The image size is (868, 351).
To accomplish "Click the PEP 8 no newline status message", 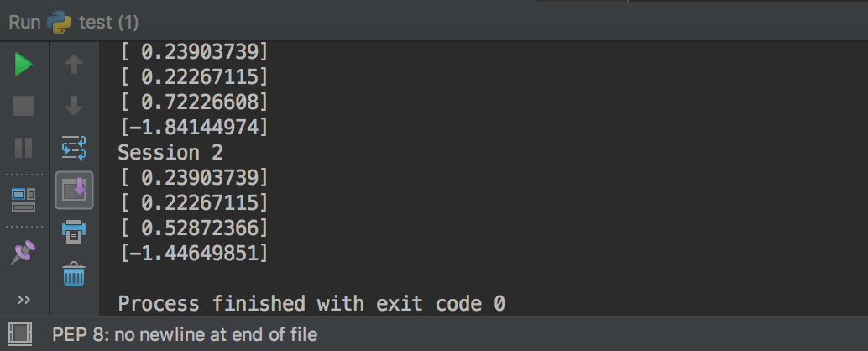I will 185,334.
